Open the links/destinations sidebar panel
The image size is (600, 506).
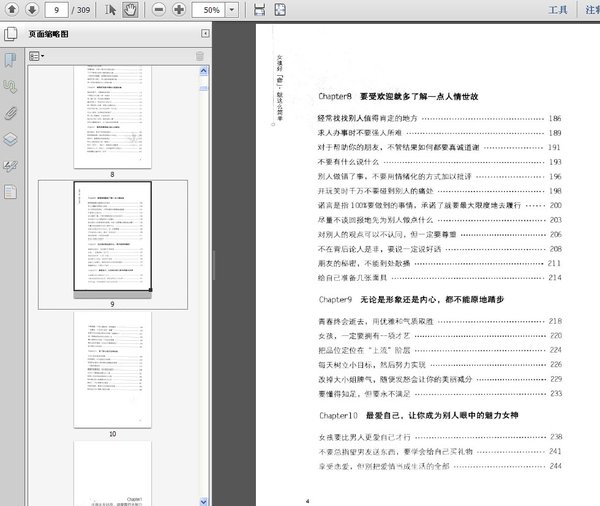(10, 87)
